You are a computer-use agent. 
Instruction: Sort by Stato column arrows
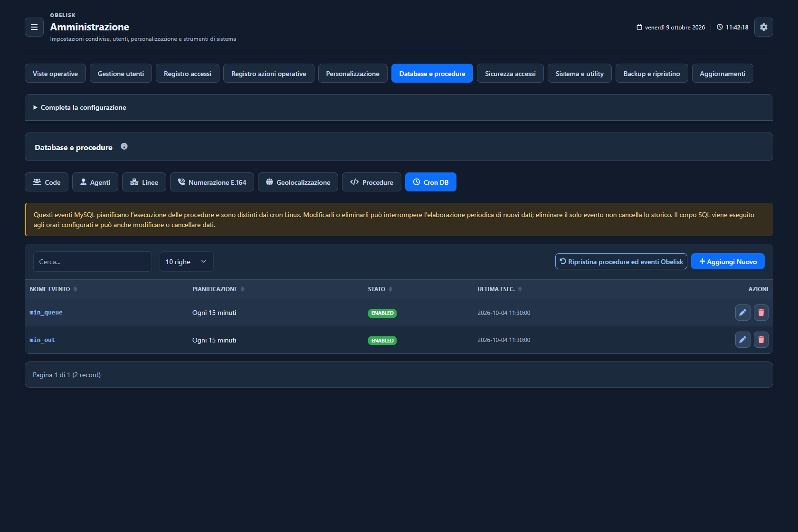tap(390, 289)
